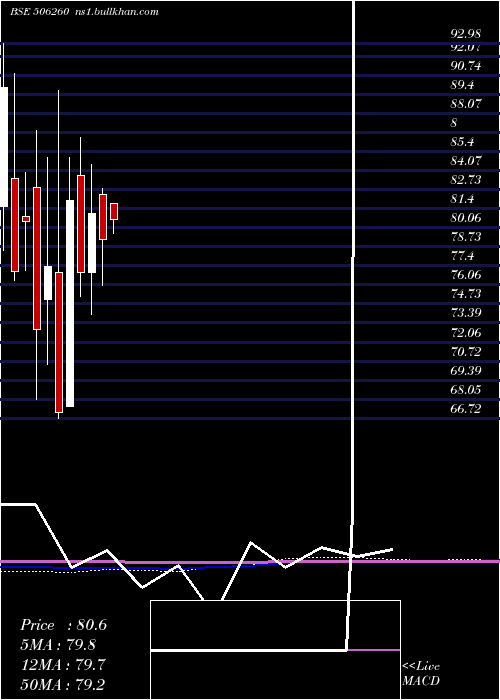Click the 12MA : 79.7 readout
The image size is (500, 700).
[63, 665]
